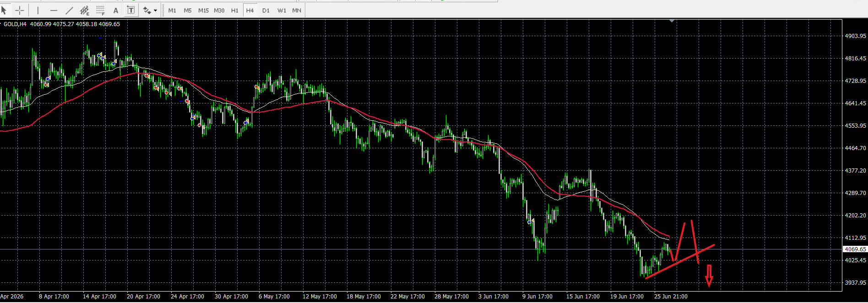Click the 3937.95 price scale label
The image size is (868, 303).
pos(856,282)
